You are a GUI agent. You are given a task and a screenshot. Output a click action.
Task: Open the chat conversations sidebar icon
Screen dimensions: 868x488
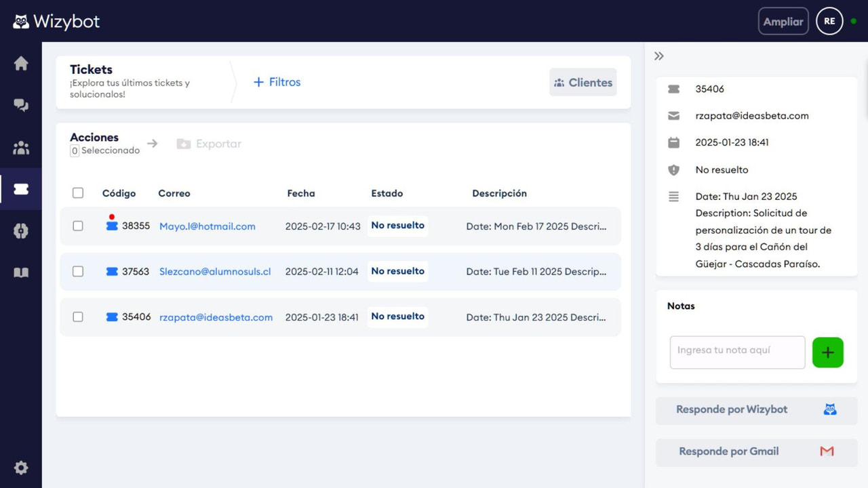tap(21, 105)
